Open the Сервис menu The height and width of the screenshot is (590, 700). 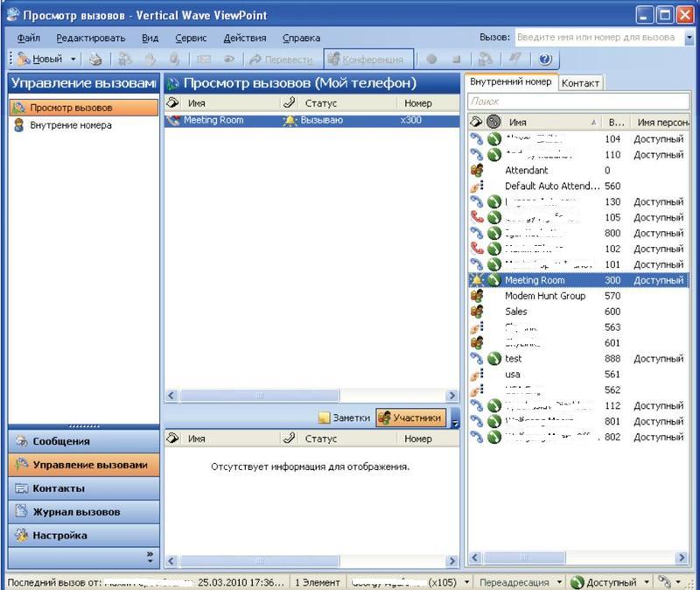coord(191,39)
